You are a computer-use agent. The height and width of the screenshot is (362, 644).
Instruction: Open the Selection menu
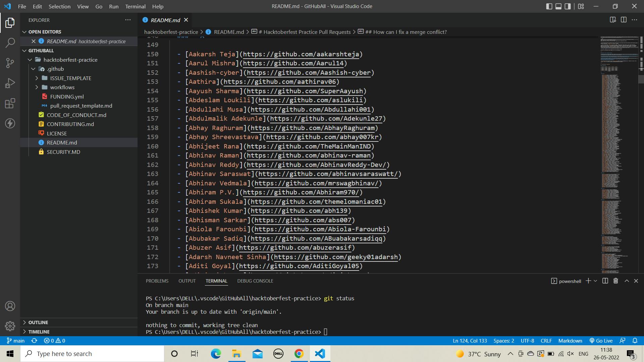(59, 6)
